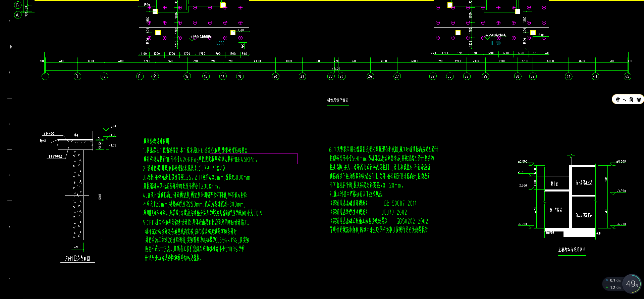Click the 负二层储藏室层 label

pyautogui.click(x=584, y=215)
